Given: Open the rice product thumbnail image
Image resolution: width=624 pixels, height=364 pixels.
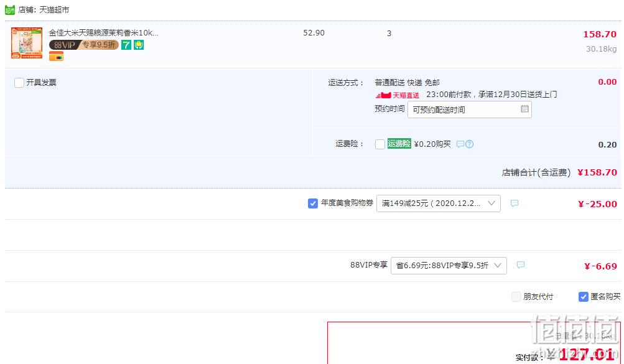Looking at the screenshot, I should point(27,43).
